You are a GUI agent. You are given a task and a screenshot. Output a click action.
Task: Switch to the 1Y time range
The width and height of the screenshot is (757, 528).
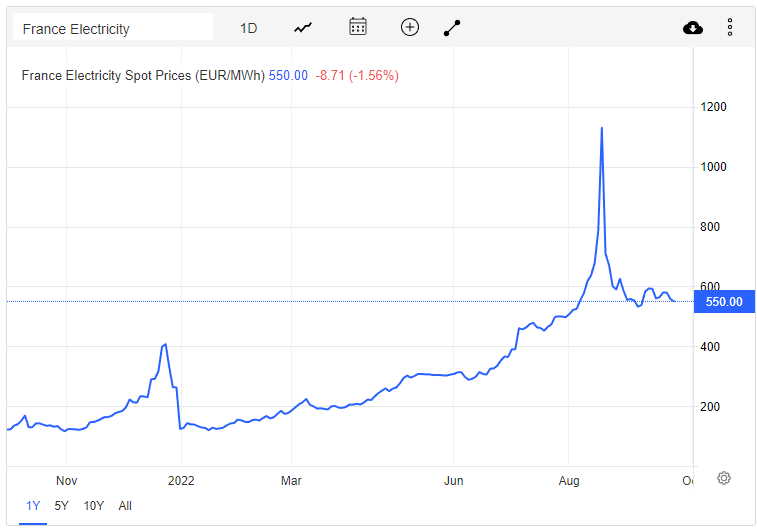click(x=33, y=506)
